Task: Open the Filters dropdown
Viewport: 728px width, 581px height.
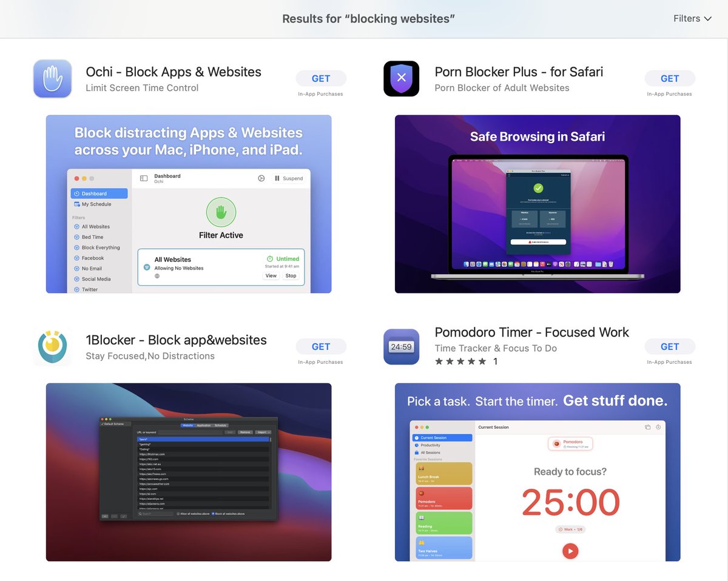Action: (x=692, y=19)
